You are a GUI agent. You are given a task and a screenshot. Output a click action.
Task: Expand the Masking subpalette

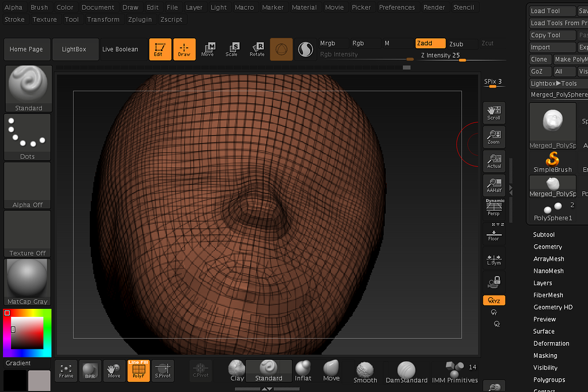click(x=544, y=355)
